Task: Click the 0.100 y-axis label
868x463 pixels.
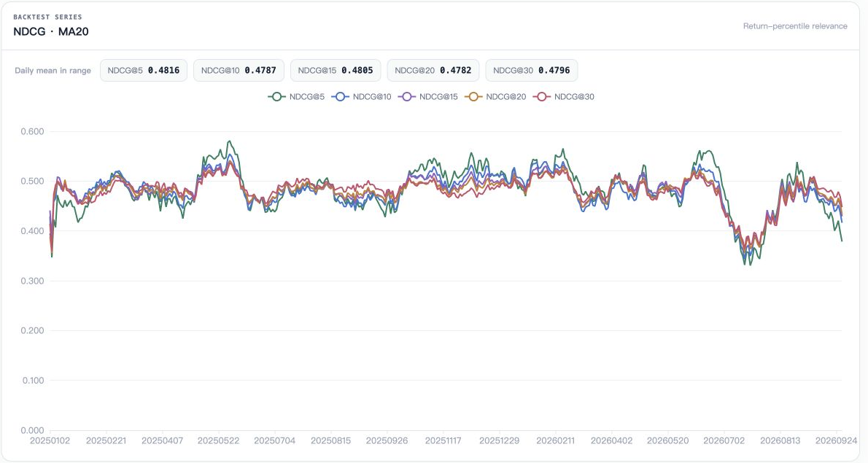Action: point(32,381)
